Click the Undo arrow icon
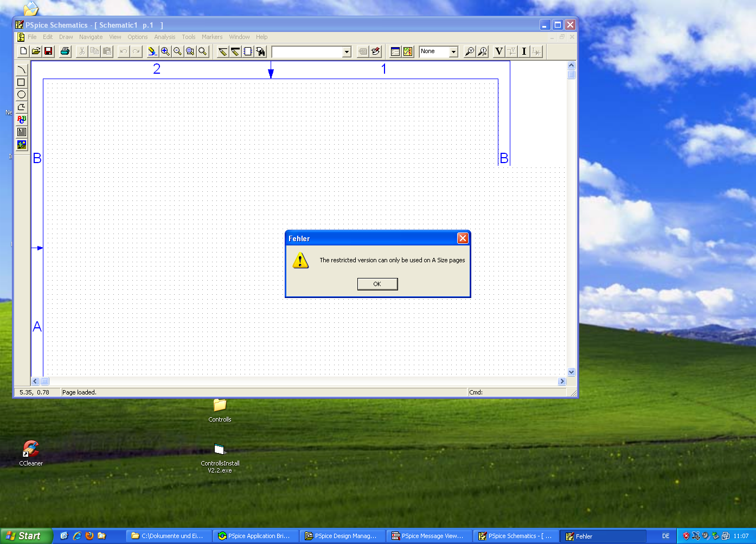Screen dimensions: 756x544 124,51
